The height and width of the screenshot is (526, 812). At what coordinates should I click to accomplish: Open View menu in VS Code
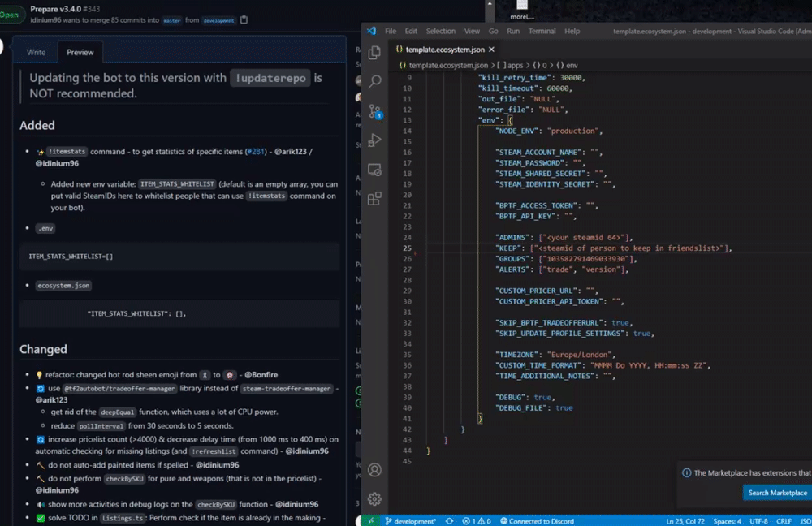point(472,31)
